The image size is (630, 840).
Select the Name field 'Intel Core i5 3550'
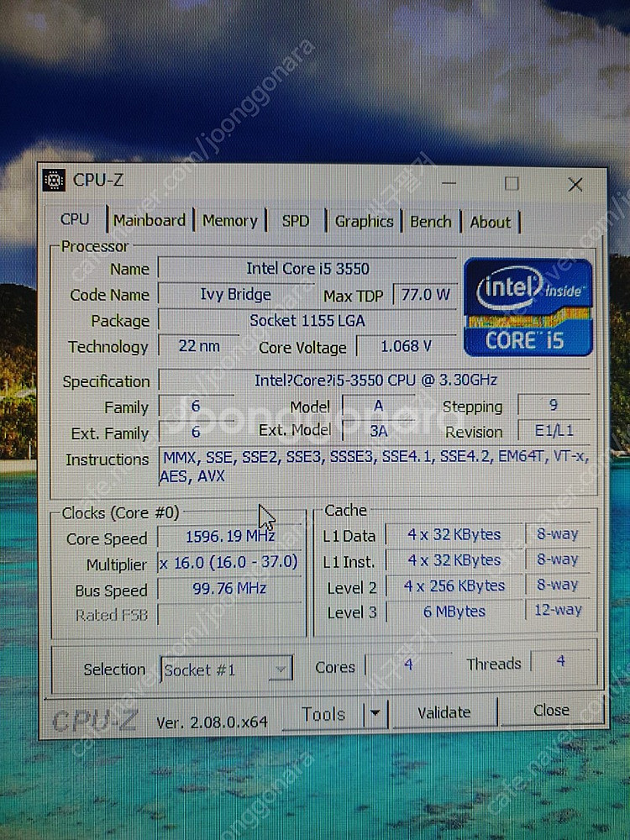tap(307, 269)
